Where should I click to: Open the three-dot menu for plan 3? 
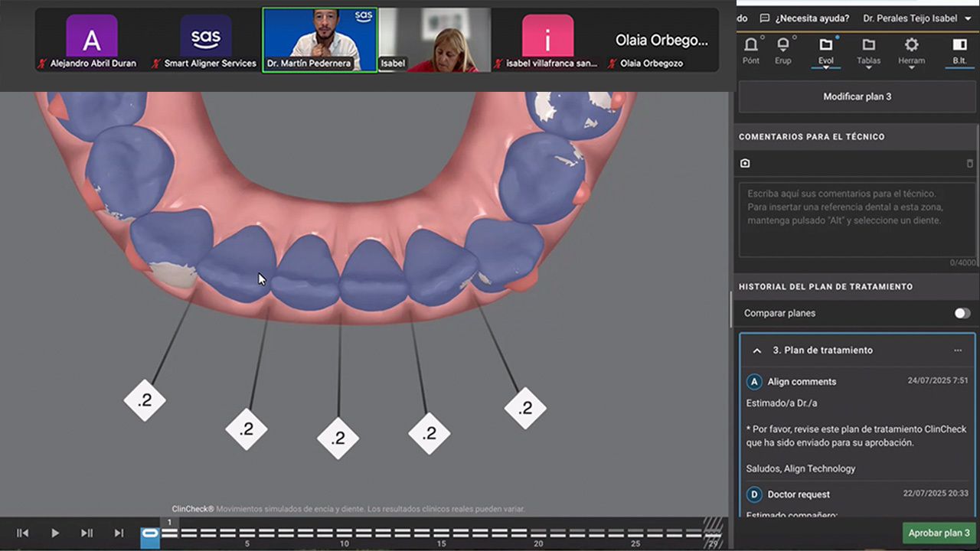pyautogui.click(x=958, y=350)
